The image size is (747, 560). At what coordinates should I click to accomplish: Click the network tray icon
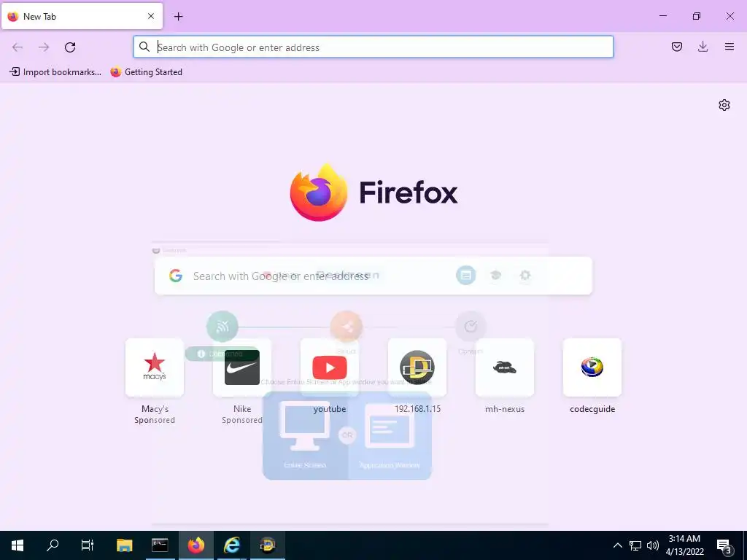coord(635,545)
